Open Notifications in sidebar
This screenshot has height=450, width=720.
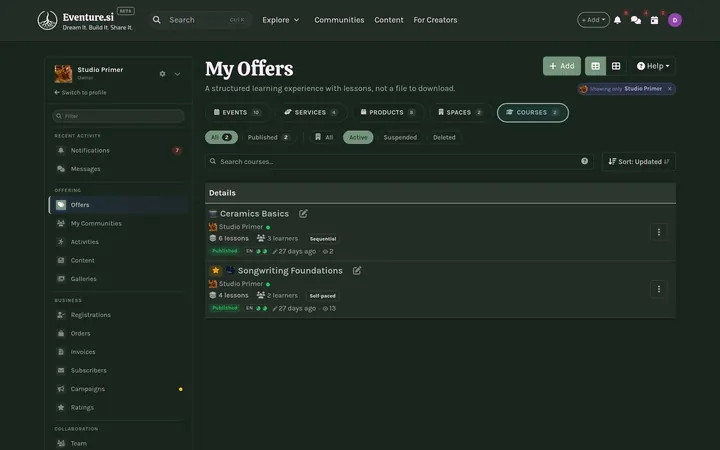click(x=118, y=150)
